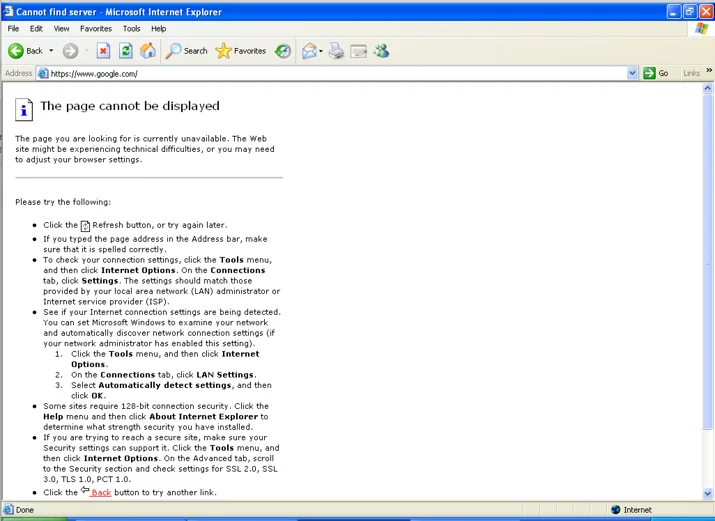Screen dimensions: 715x521
Task: Click scrollbar up arrow
Action: [708, 88]
